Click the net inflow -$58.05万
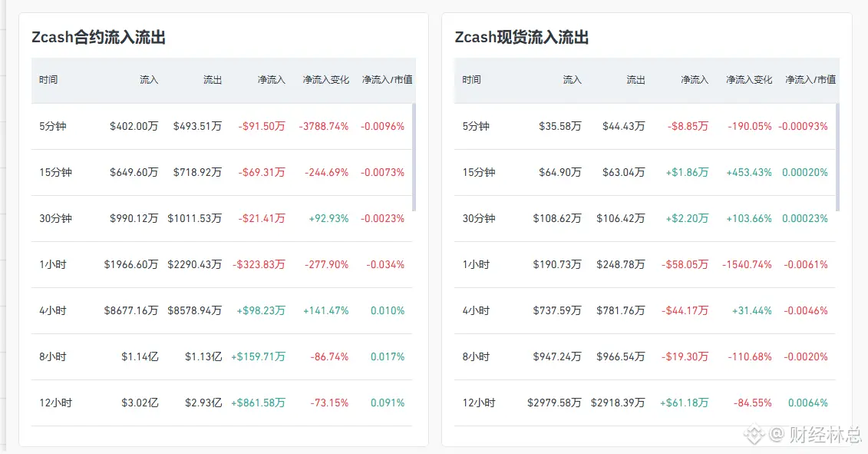Viewport: 868px width, 454px height. [685, 264]
